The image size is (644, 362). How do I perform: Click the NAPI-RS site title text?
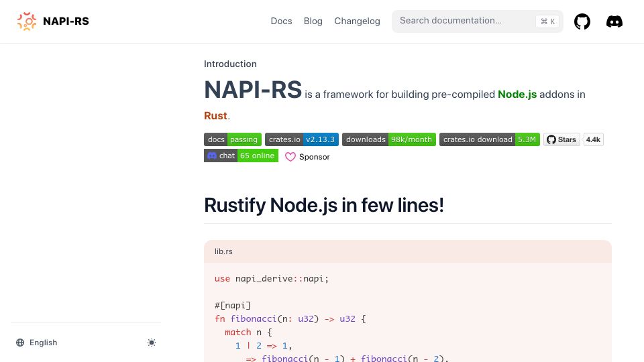66,21
